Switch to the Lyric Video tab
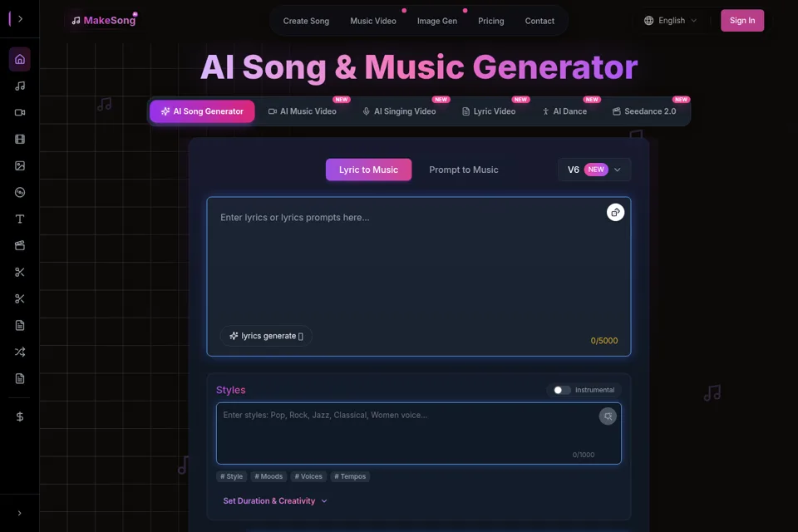 coord(489,111)
